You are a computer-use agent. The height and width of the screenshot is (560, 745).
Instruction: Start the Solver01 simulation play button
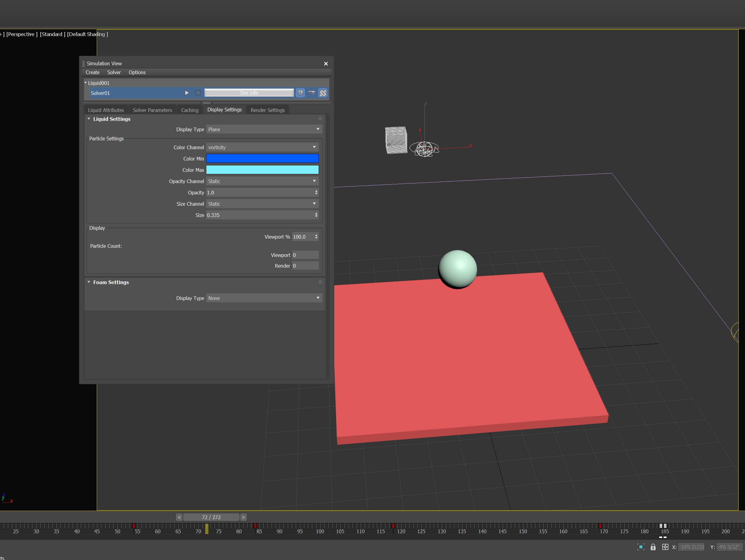coord(186,93)
